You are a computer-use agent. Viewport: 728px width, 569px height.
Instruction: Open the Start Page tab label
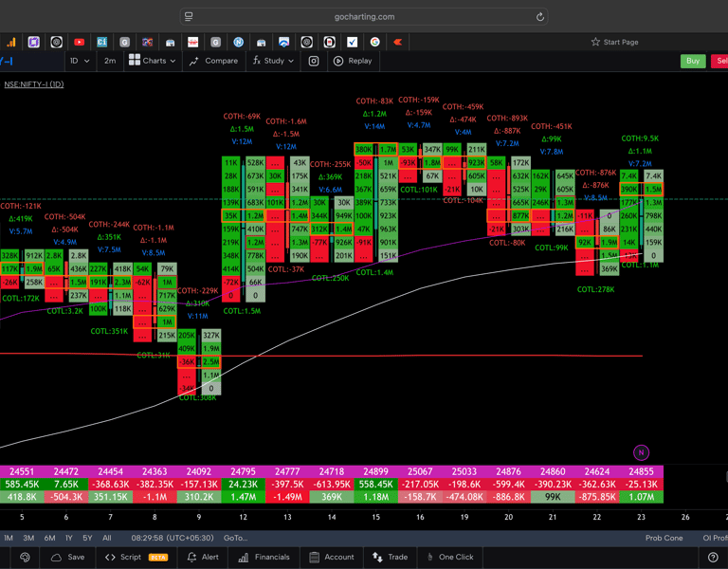pyautogui.click(x=621, y=42)
